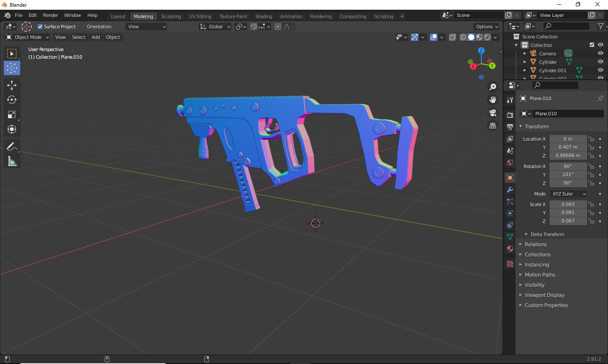Toggle camera view in viewport

[493, 113]
